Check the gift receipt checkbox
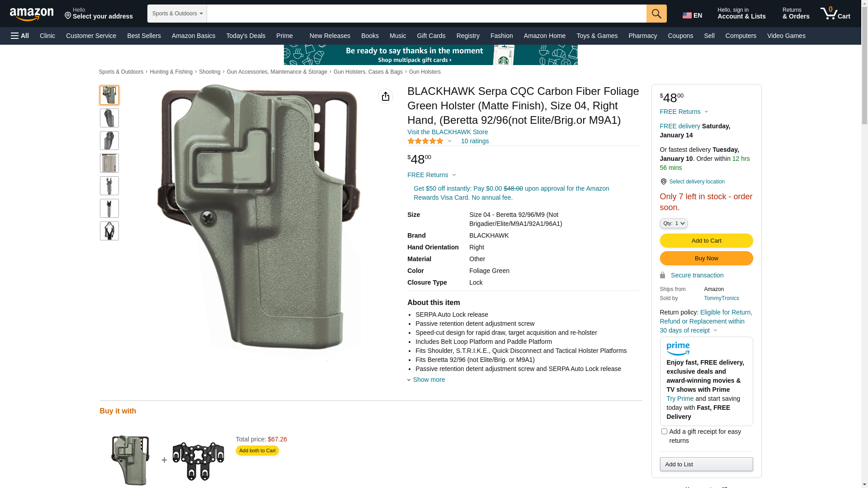Screen dimensions: 868x488 664,432
